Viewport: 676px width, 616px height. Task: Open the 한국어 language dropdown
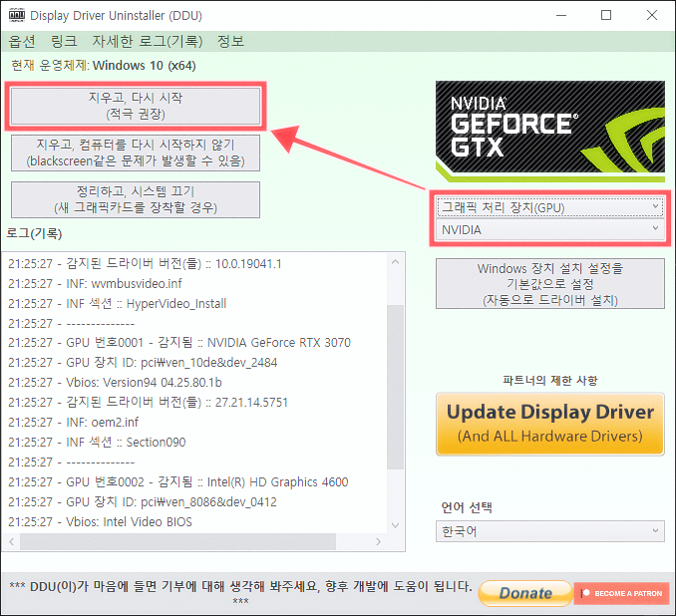pos(550,531)
